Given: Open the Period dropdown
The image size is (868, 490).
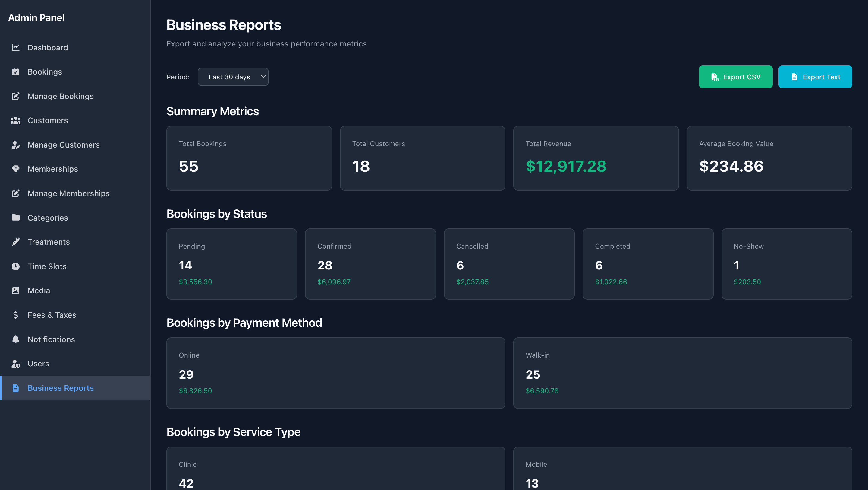Looking at the screenshot, I should (233, 77).
